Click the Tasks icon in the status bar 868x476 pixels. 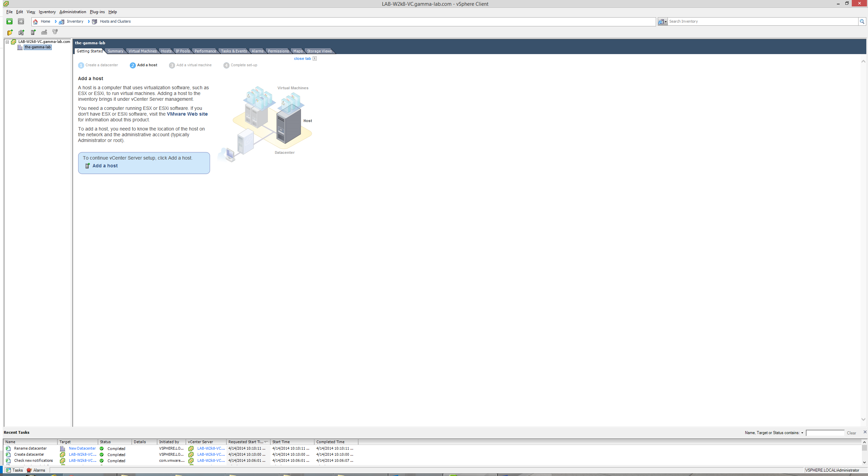pos(8,470)
